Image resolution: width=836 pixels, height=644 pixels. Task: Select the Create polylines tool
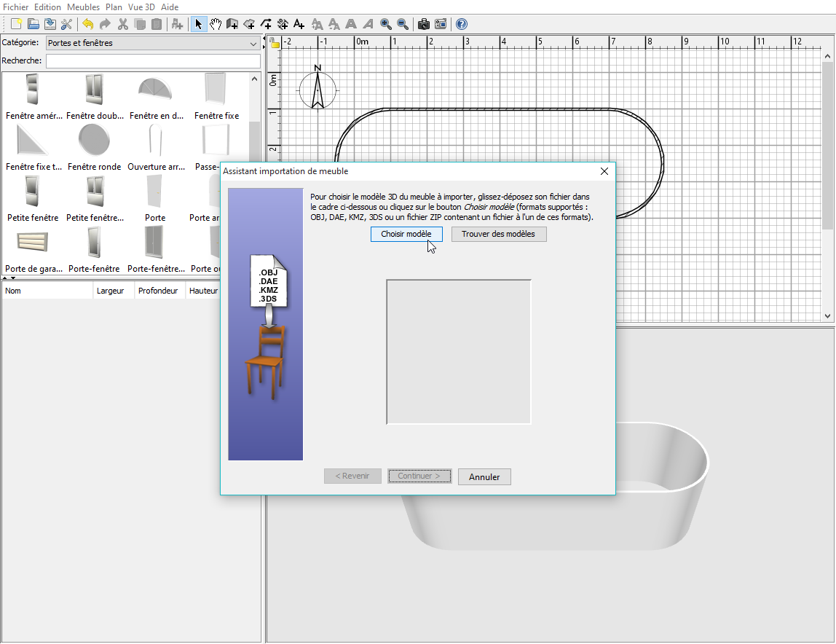[x=266, y=24]
